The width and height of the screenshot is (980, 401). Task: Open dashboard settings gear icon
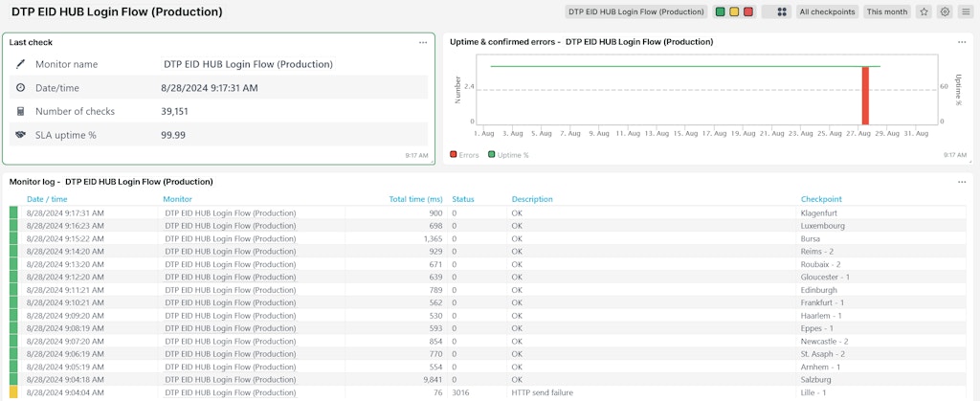point(945,12)
